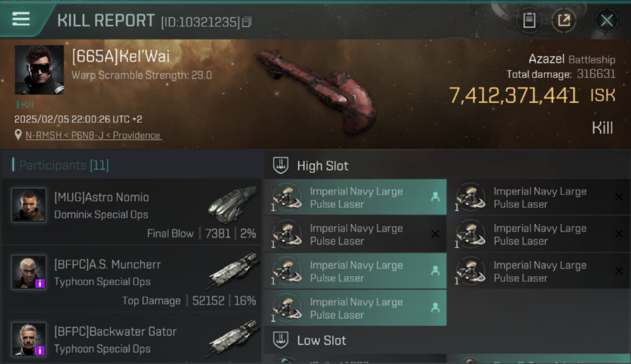The width and height of the screenshot is (631, 364).
Task: Click the clipboard report icon
Action: click(529, 20)
